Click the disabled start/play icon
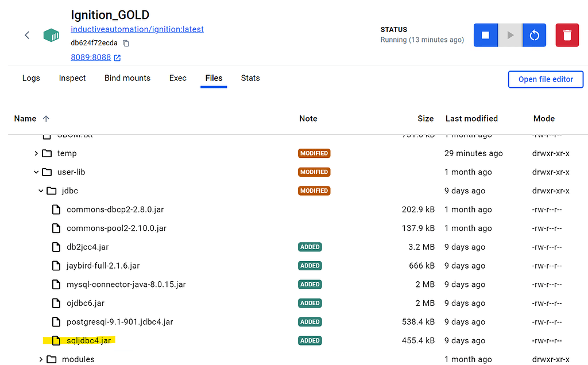588x365 pixels. tap(509, 35)
